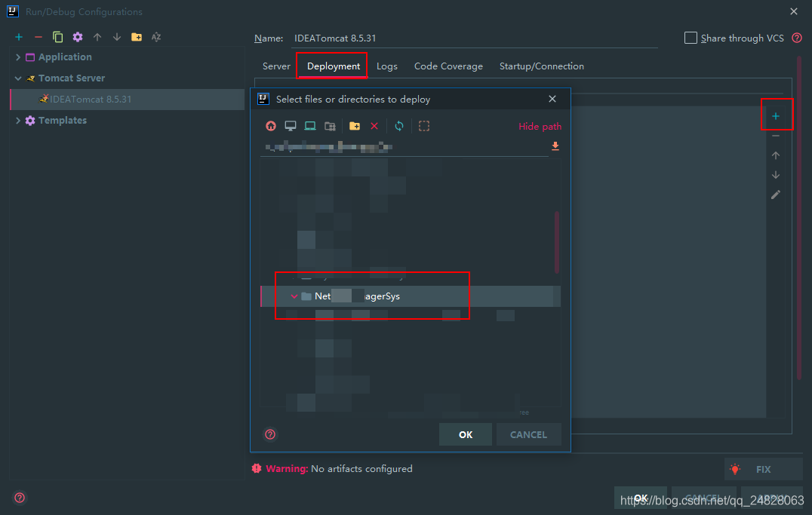Open the Code Coverage tab
812x515 pixels.
coord(448,66)
